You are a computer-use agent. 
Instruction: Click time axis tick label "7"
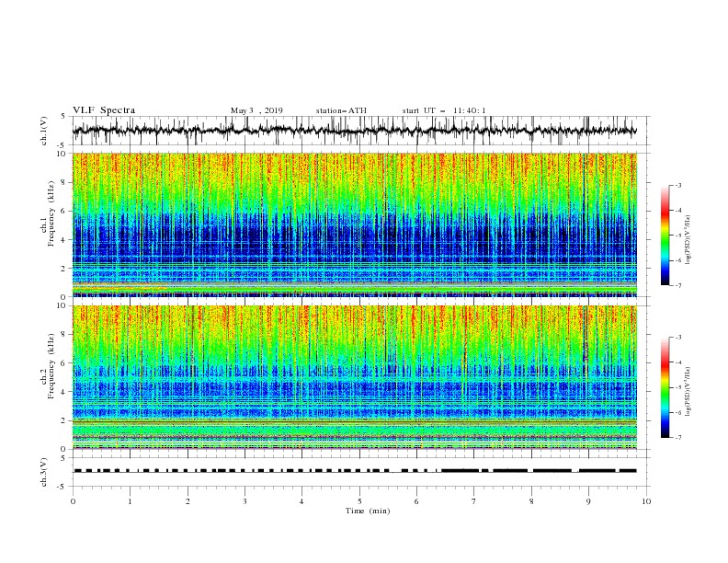pos(473,501)
